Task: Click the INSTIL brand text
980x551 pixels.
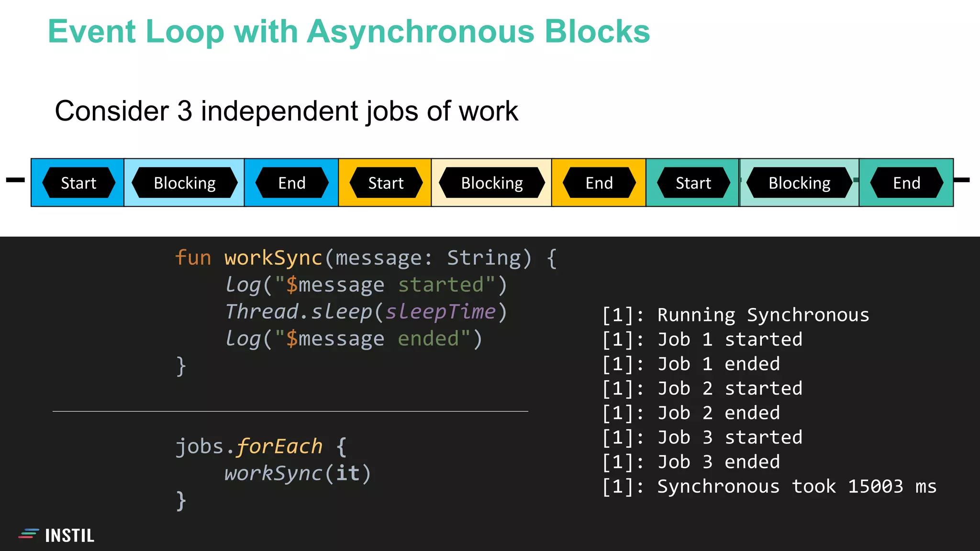Action: (70, 536)
